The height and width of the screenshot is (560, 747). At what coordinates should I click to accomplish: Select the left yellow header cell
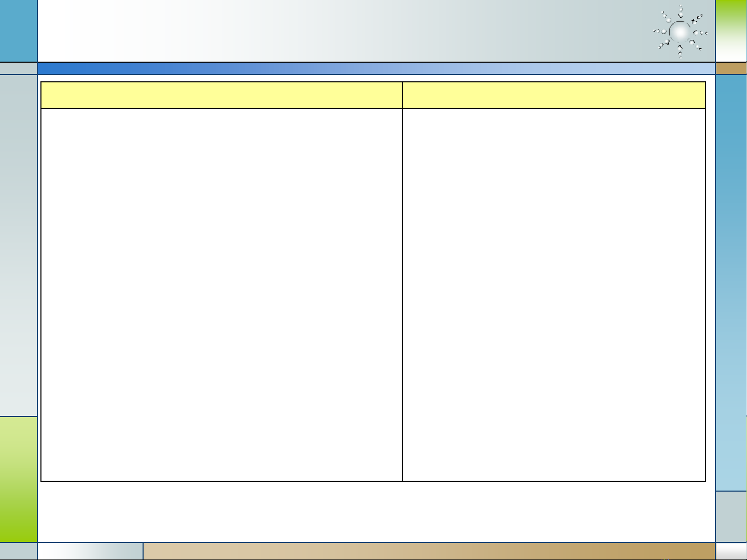(221, 95)
